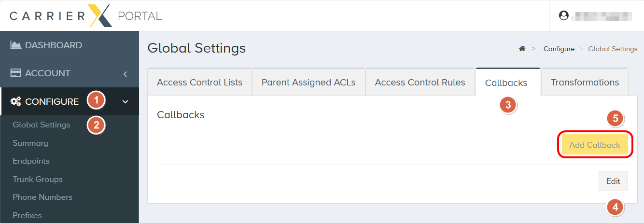Select the Access Control Rules tab

point(420,82)
